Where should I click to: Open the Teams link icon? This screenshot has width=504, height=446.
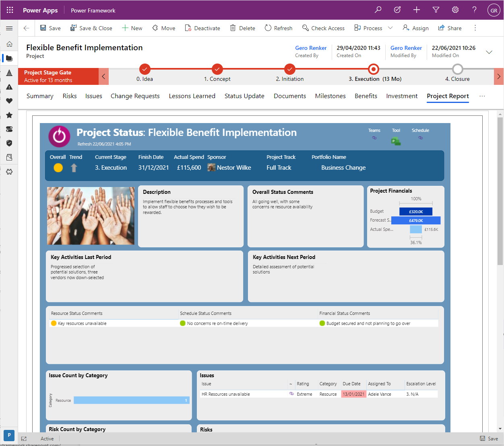point(374,138)
